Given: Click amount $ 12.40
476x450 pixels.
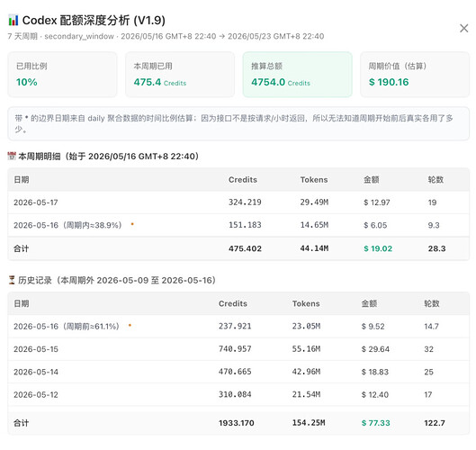Looking at the screenshot, I should pyautogui.click(x=375, y=395).
